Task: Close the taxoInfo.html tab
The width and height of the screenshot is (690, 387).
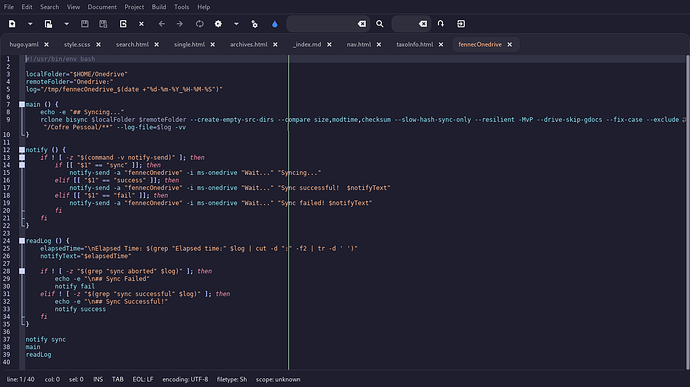Action: [441, 44]
